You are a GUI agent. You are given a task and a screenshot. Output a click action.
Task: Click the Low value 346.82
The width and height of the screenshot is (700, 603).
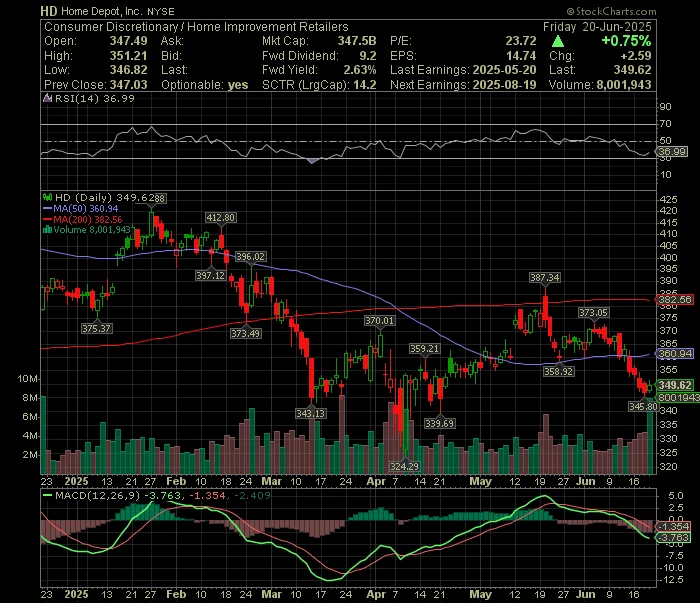pyautogui.click(x=129, y=70)
